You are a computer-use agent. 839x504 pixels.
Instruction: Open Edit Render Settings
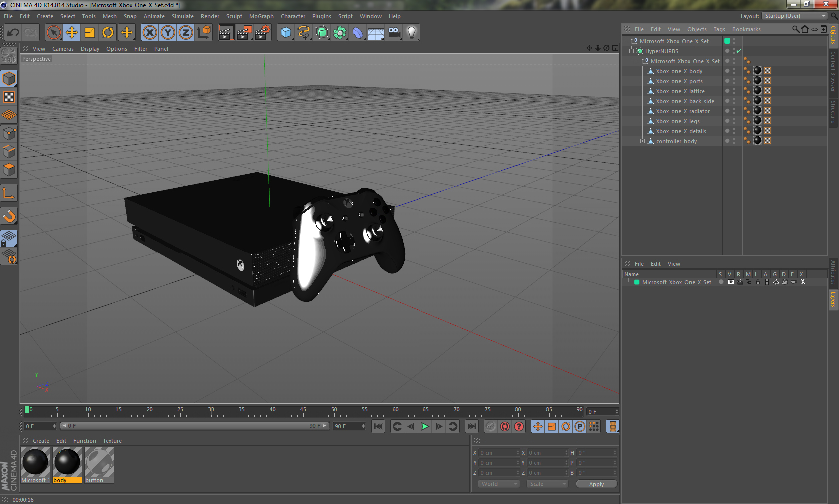tap(262, 33)
